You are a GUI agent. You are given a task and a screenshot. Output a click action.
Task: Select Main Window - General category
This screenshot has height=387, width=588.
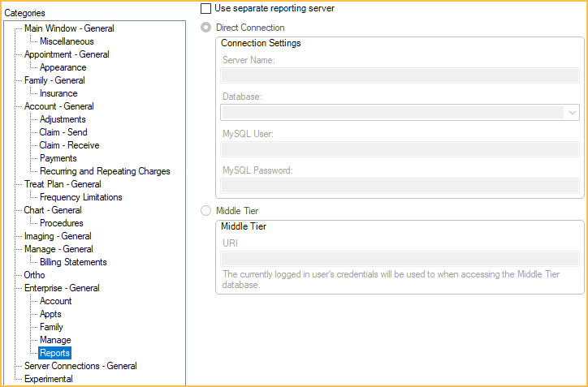point(69,28)
